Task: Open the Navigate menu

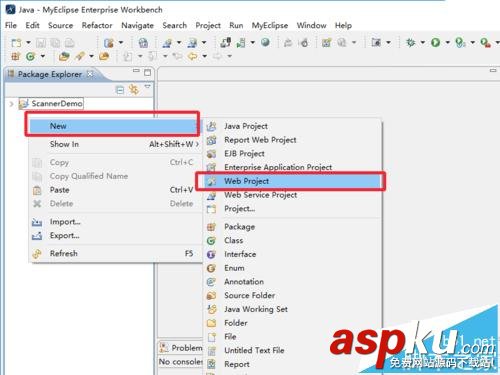Action: [137, 25]
